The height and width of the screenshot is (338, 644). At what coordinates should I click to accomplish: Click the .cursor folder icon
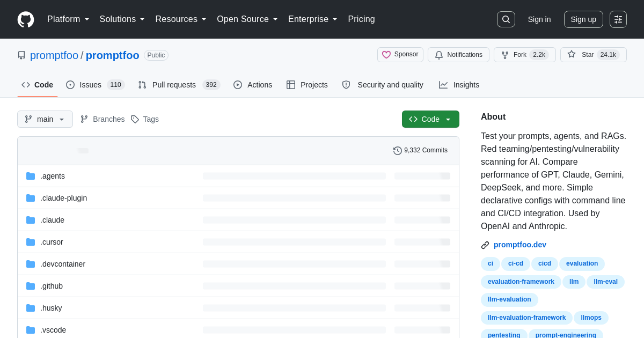pyautogui.click(x=31, y=242)
